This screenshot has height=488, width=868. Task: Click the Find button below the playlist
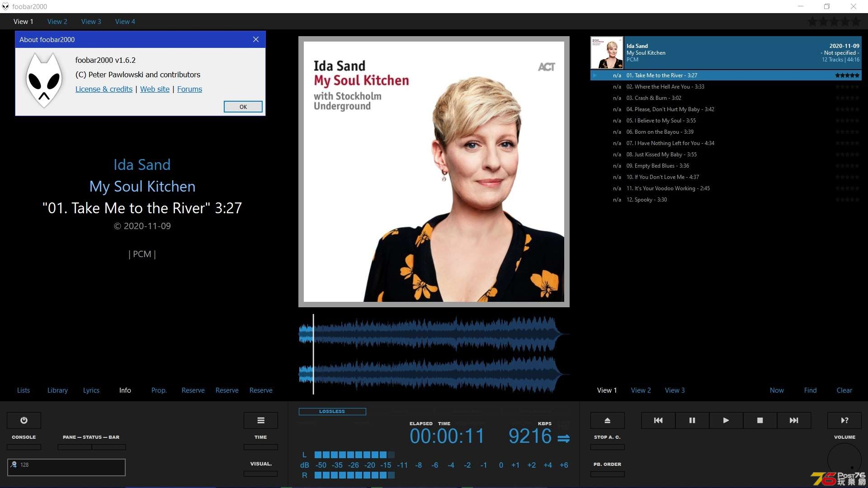pyautogui.click(x=810, y=390)
